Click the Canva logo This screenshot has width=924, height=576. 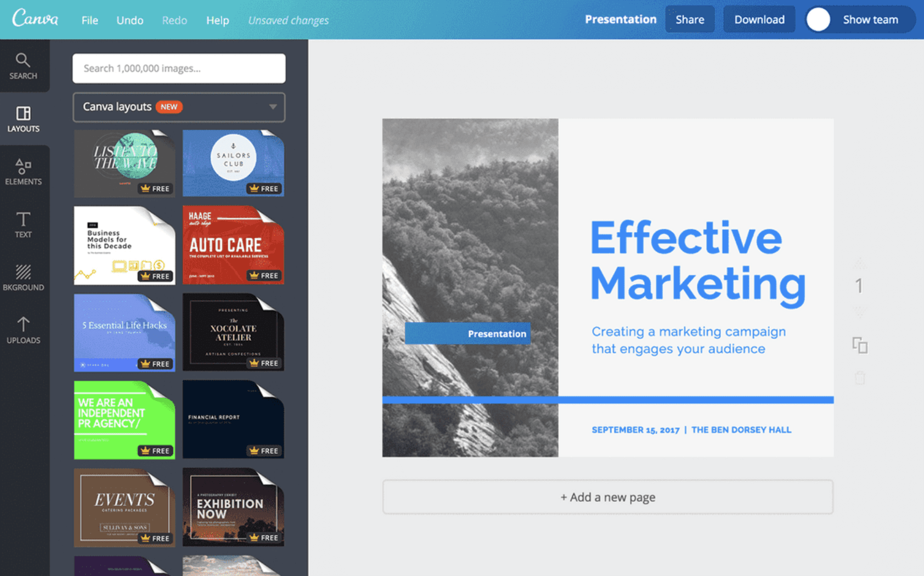coord(35,19)
